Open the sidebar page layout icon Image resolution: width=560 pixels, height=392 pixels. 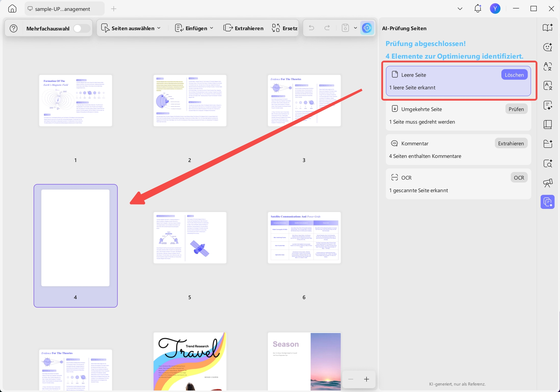(x=548, y=125)
